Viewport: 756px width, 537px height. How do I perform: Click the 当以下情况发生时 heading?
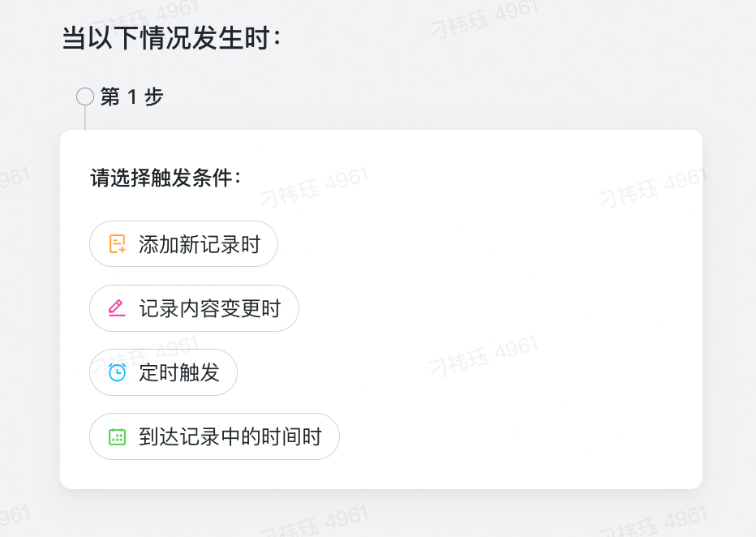click(171, 38)
